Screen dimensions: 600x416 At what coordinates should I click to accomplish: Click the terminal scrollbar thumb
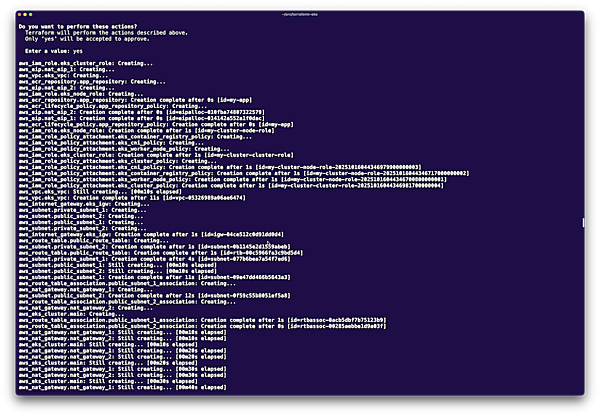click(583, 222)
